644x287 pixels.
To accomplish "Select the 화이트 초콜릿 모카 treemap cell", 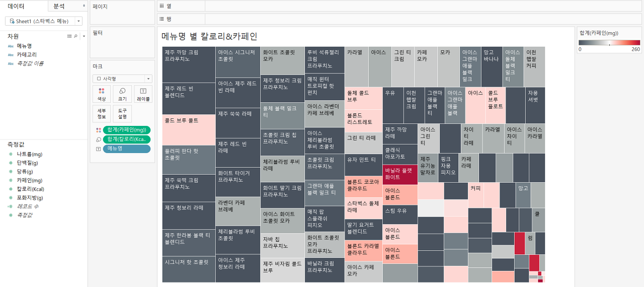I will pos(282,61).
